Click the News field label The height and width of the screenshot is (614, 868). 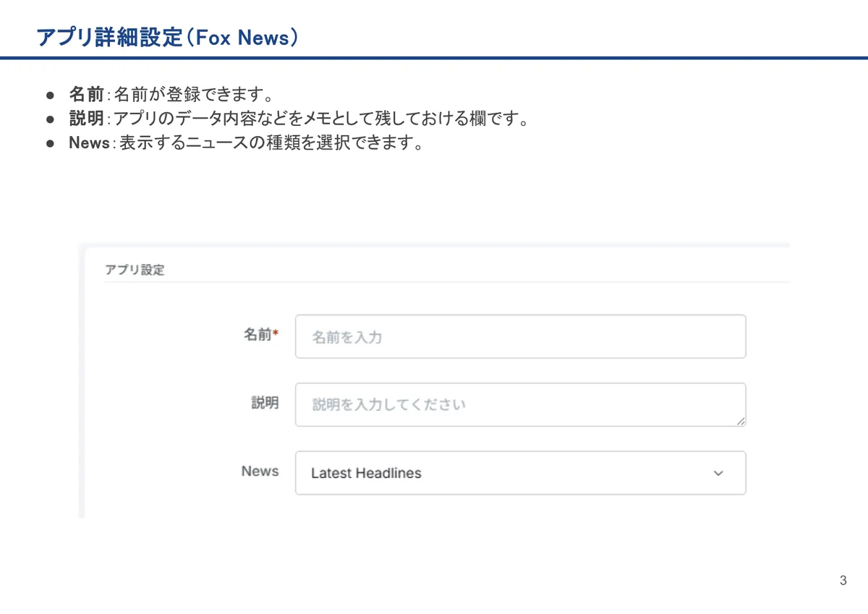point(260,471)
